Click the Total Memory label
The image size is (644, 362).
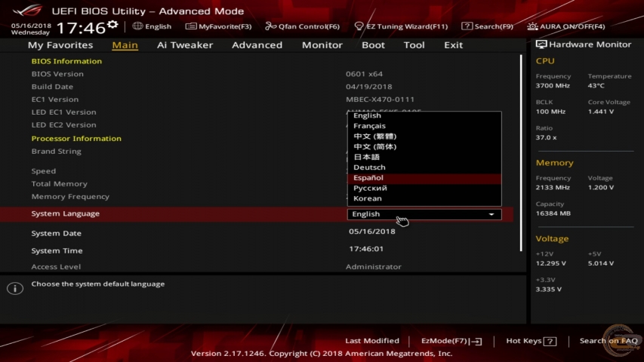click(59, 184)
